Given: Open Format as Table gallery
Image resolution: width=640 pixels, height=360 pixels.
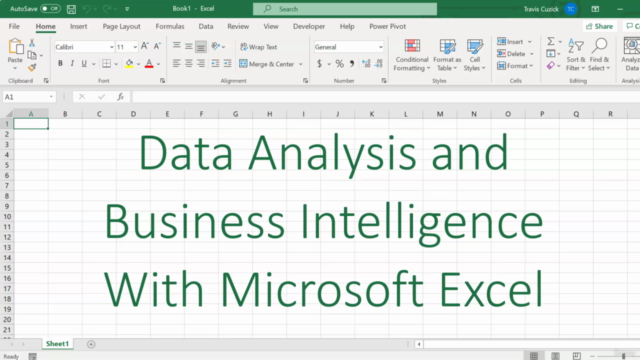Looking at the screenshot, I should pyautogui.click(x=447, y=55).
